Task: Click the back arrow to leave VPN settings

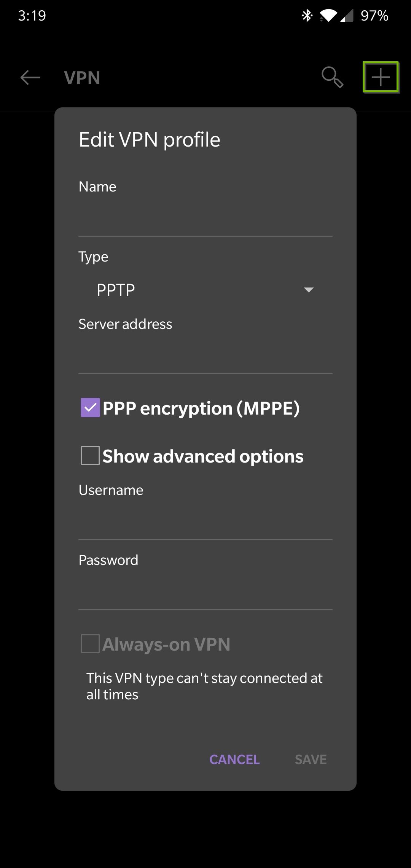Action: [30, 78]
